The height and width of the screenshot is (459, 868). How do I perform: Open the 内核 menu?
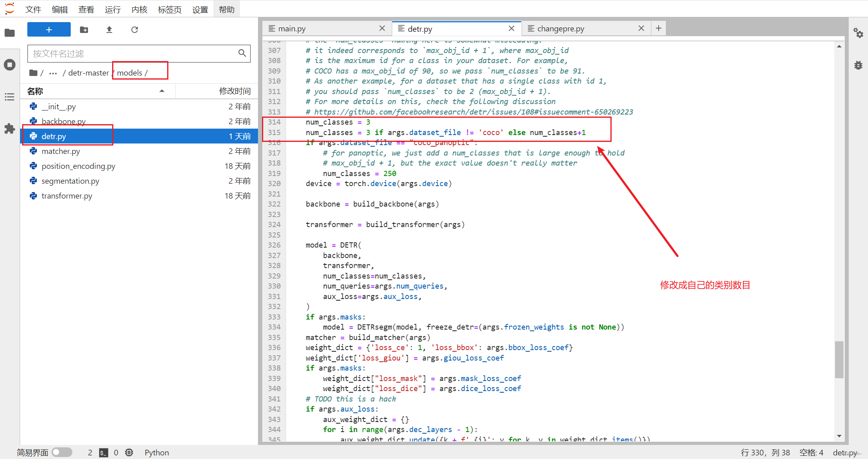click(139, 9)
